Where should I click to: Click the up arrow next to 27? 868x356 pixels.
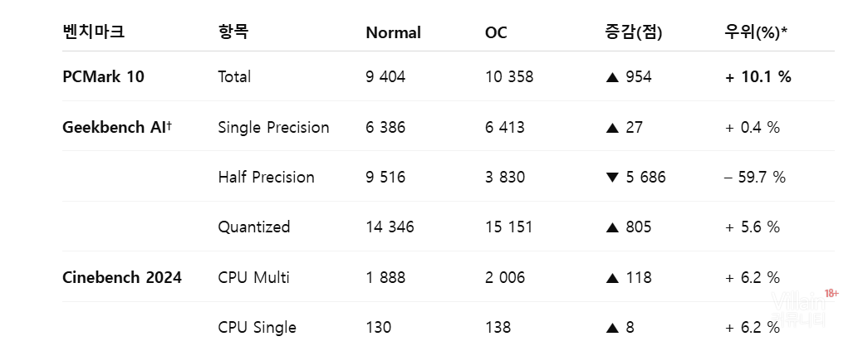pyautogui.click(x=613, y=128)
